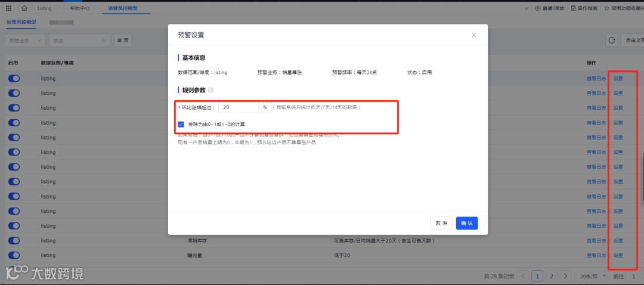Screen dimensions: 644x285
Task: Switch to the Listing tab
Action: (x=44, y=8)
